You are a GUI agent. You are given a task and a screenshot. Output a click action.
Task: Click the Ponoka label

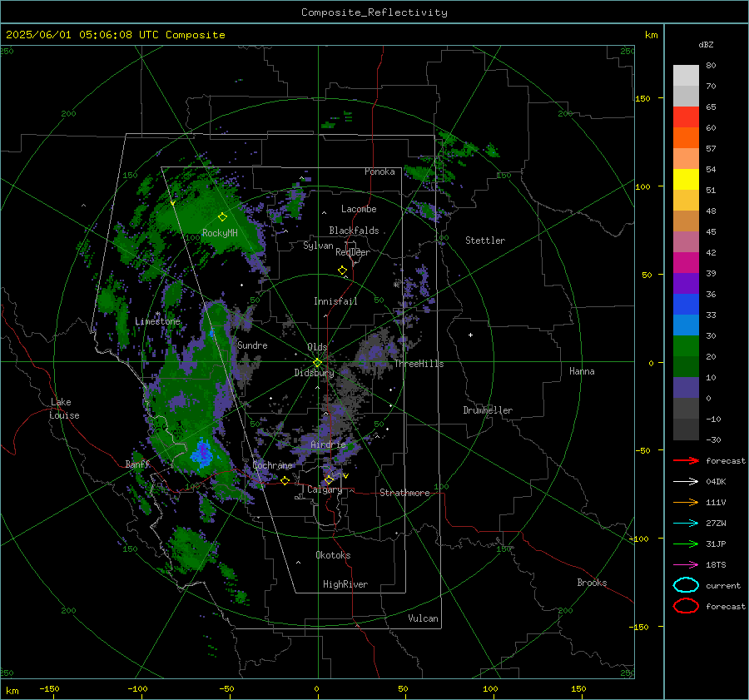point(379,171)
